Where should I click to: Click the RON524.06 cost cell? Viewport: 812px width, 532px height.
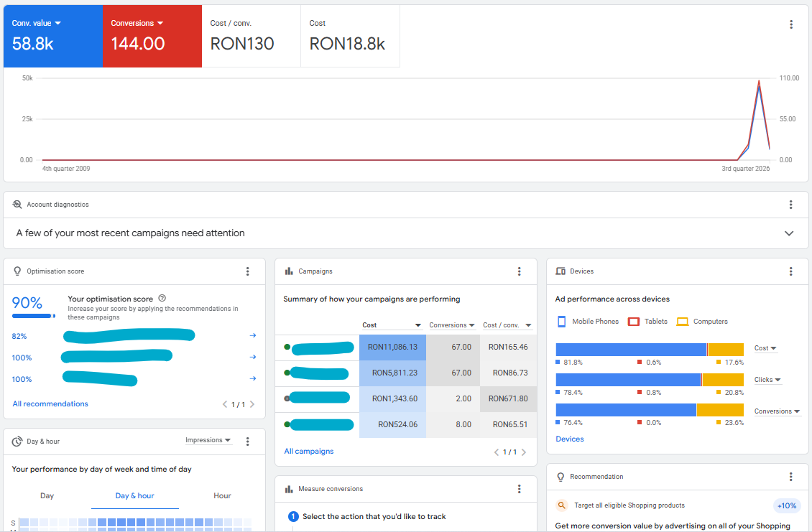[392, 424]
